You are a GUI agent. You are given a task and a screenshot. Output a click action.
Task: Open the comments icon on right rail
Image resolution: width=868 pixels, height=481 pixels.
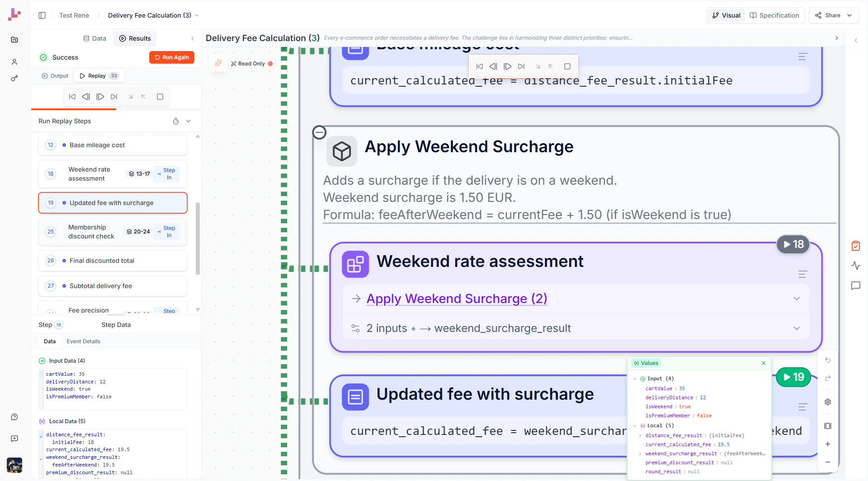click(x=856, y=285)
